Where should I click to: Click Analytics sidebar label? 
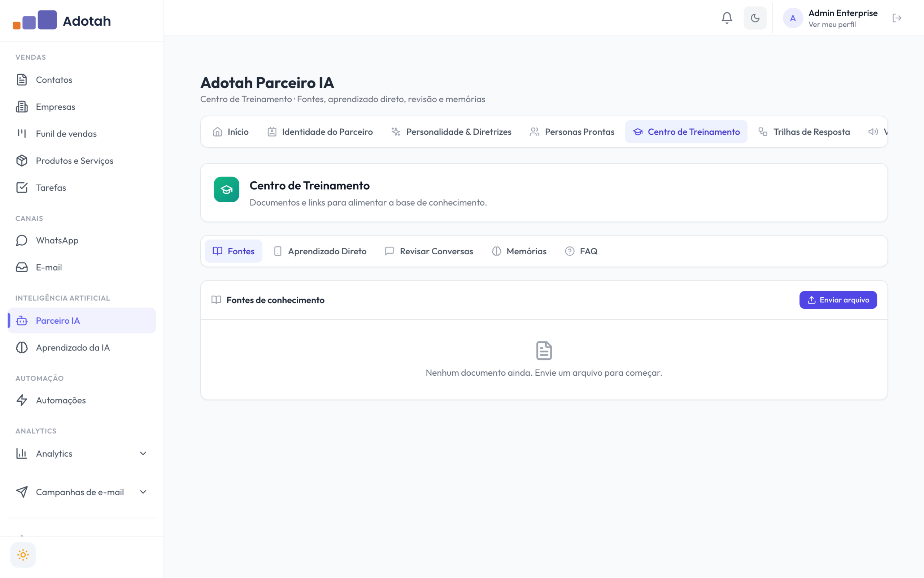click(54, 453)
